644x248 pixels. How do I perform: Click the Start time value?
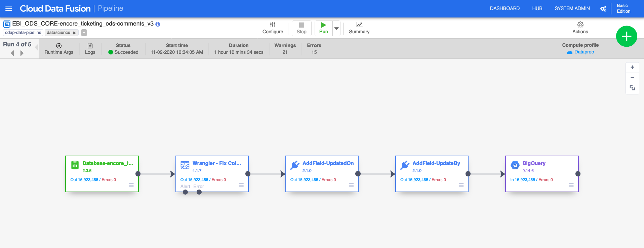(177, 52)
